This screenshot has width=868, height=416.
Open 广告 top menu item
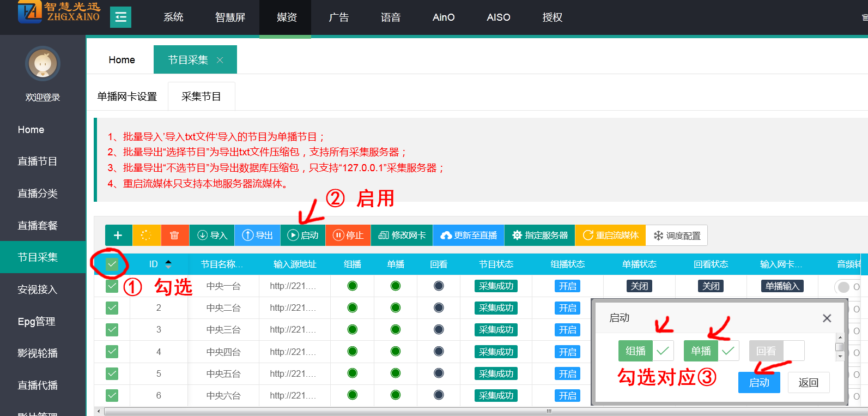[x=338, y=17]
